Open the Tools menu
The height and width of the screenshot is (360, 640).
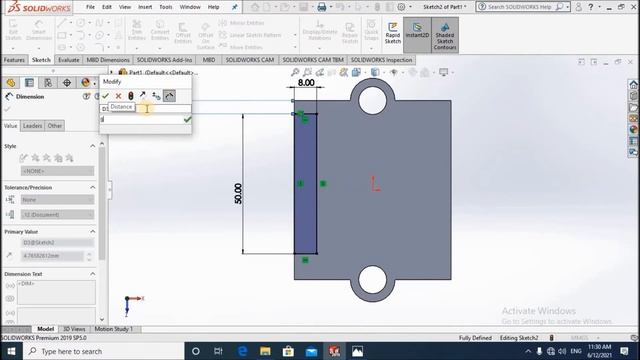pos(165,7)
